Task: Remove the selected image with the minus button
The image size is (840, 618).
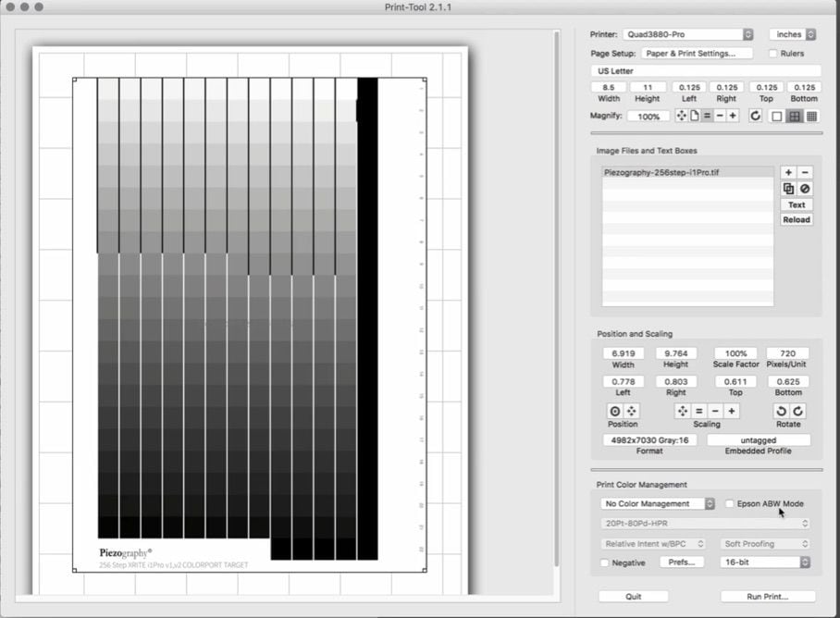Action: pos(805,172)
